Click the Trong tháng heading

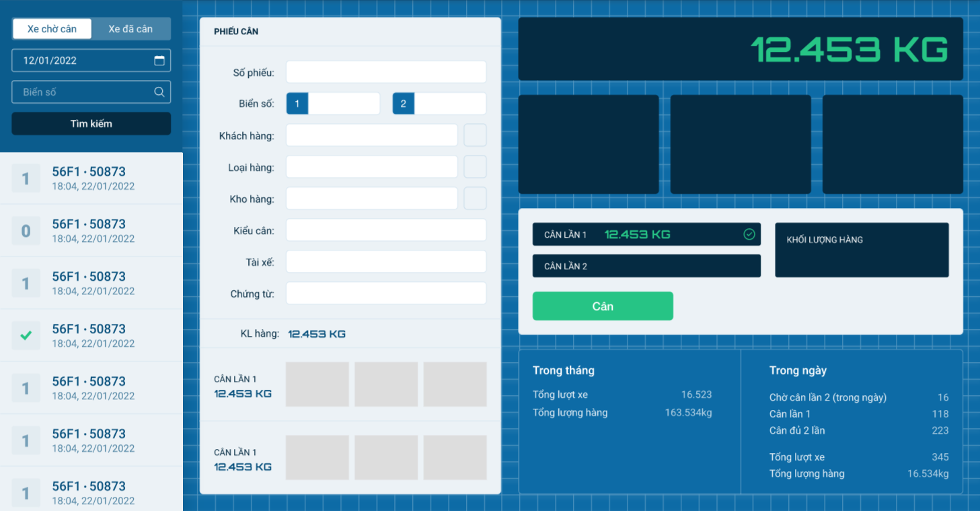564,370
